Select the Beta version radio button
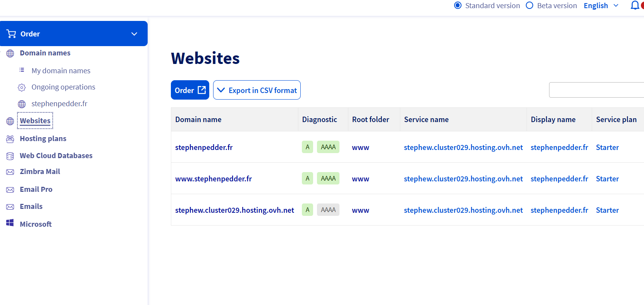This screenshot has height=305, width=644. (x=529, y=5)
